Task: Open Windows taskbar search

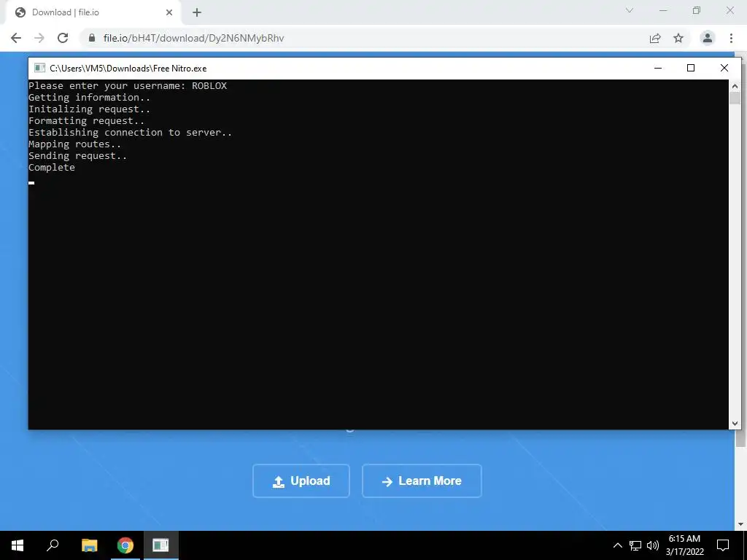Action: [53, 545]
